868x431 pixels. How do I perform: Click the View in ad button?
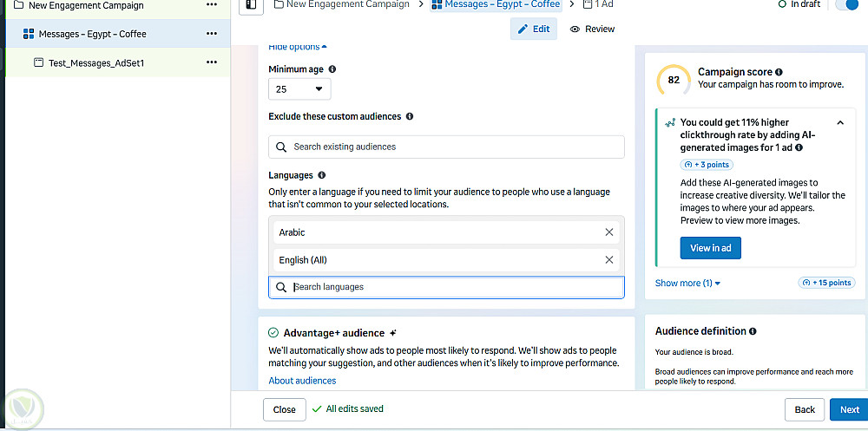[710, 248]
